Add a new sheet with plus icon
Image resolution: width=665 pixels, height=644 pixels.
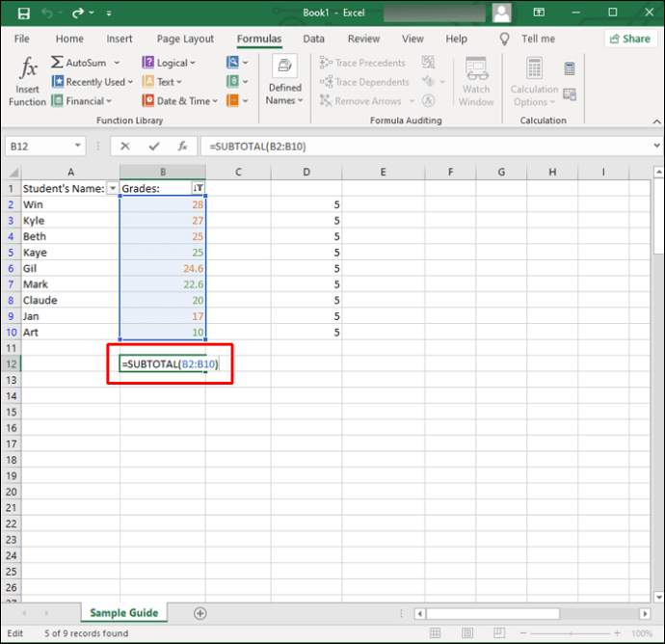[199, 612]
